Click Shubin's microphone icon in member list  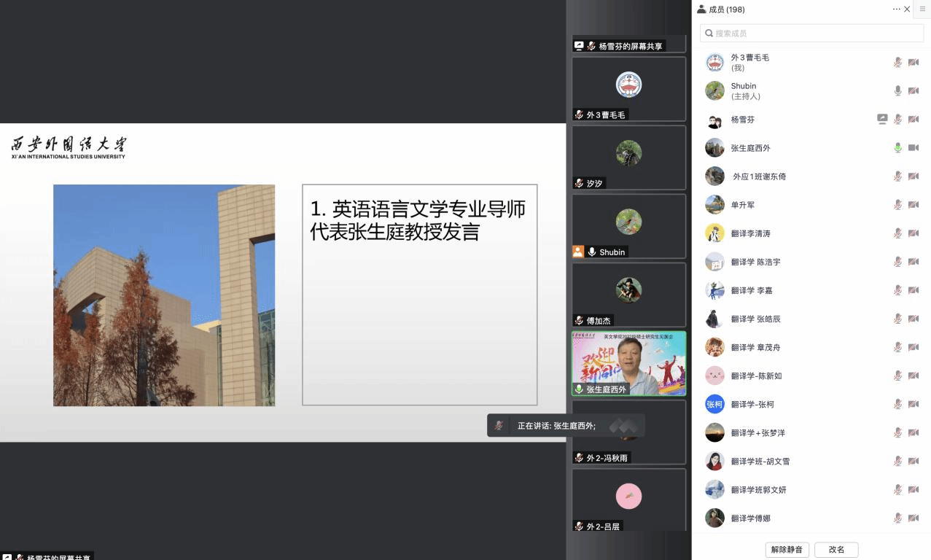click(x=898, y=91)
